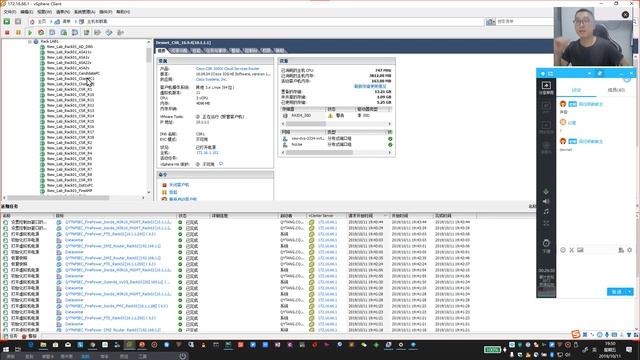Click the vSphere HA protection info bubble

tap(221, 164)
